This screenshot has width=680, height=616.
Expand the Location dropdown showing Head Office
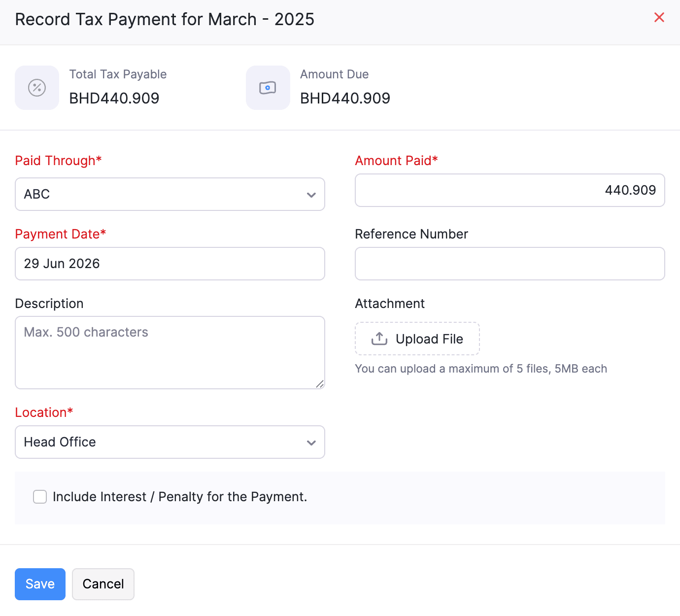point(170,442)
